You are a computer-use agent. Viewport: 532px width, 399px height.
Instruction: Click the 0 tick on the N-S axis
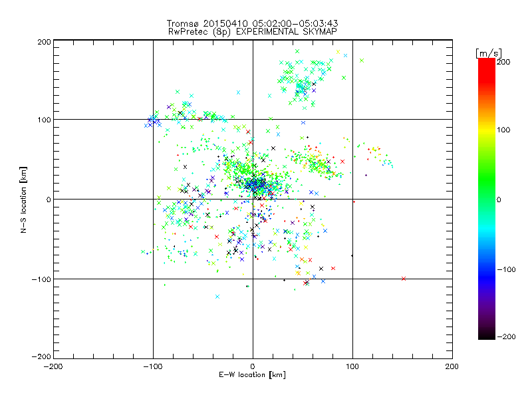tap(49, 199)
